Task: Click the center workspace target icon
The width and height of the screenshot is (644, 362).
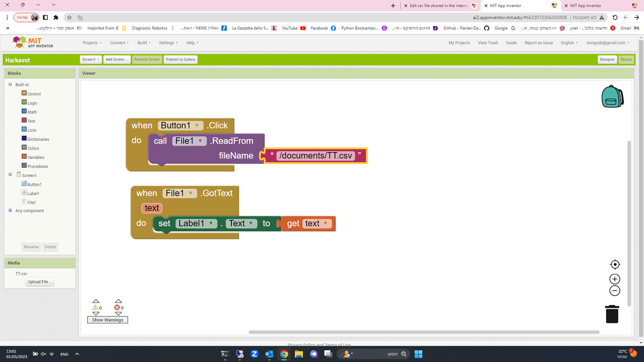Action: (615, 265)
